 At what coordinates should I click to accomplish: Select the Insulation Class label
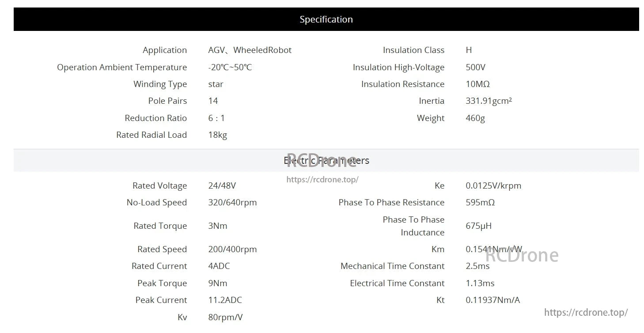(x=413, y=50)
